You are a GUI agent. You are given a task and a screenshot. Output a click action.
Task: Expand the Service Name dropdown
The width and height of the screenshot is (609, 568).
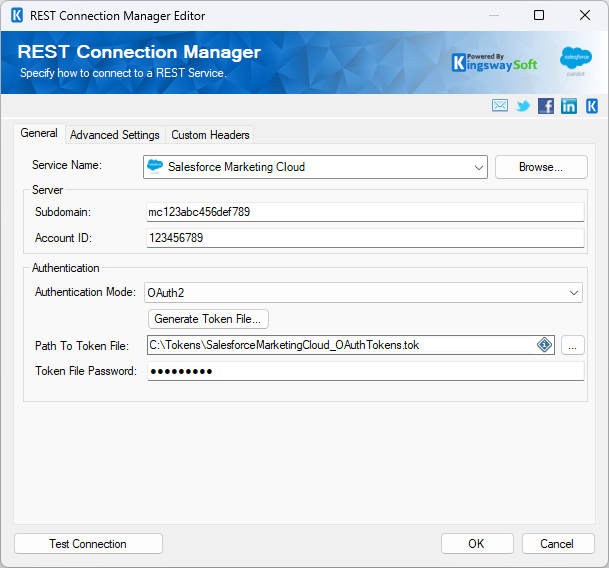click(x=478, y=167)
